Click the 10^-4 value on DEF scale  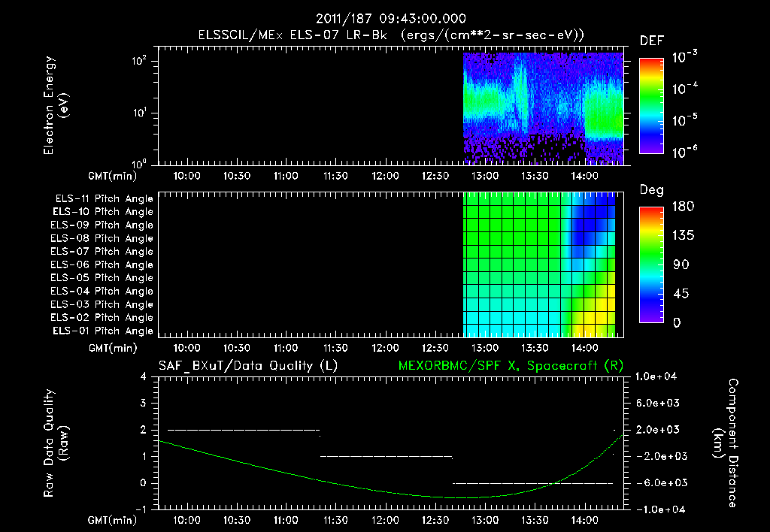[x=684, y=88]
